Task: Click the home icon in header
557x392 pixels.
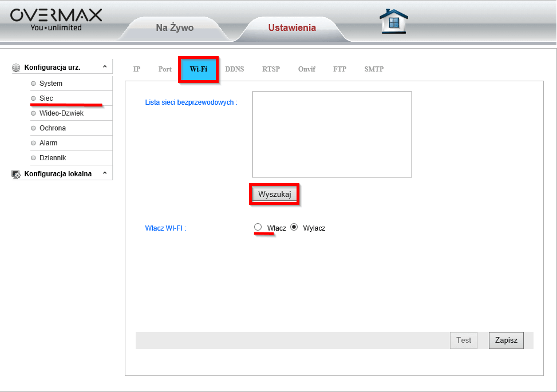Action: pos(393,21)
